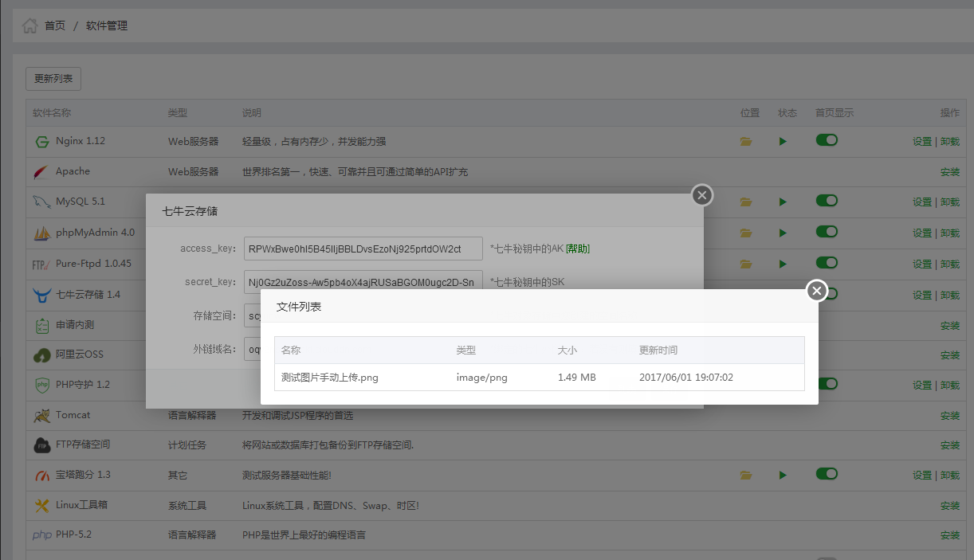974x560 pixels.
Task: Click the Apache feather logo icon
Action: 41,172
